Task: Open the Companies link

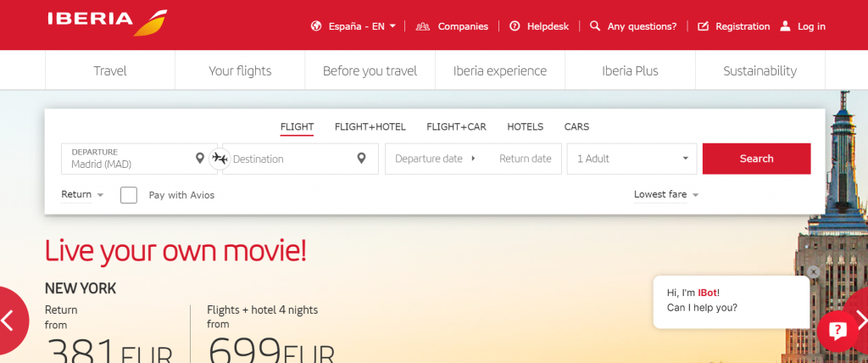Action: pos(464,26)
